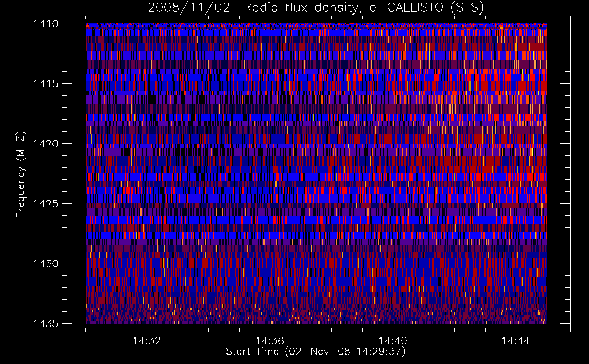Click inside the radio flux spectrogram image

tap(316, 174)
